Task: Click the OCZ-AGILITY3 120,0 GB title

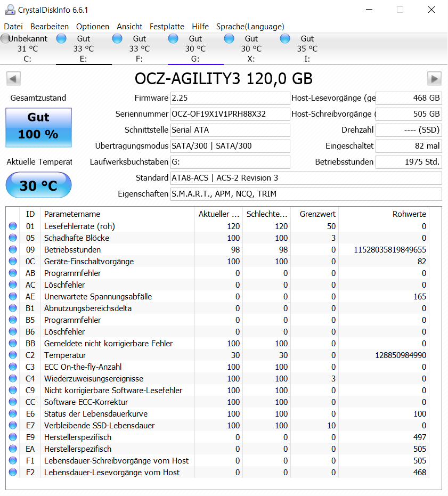Action: 223,78
